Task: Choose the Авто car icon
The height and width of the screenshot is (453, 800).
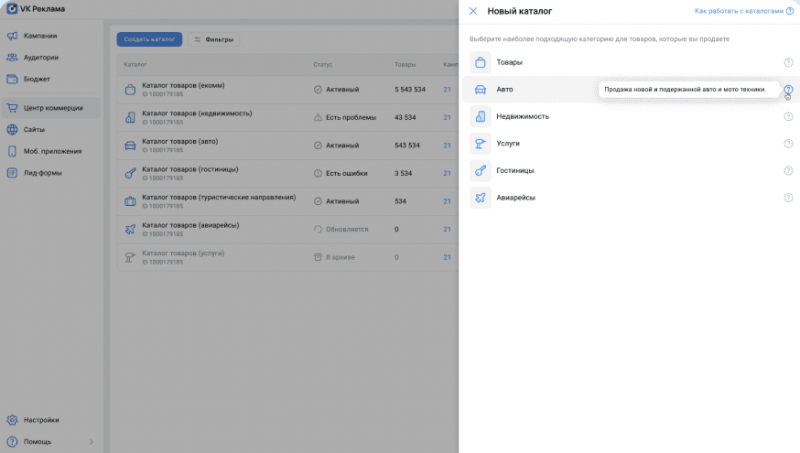Action: pos(481,90)
